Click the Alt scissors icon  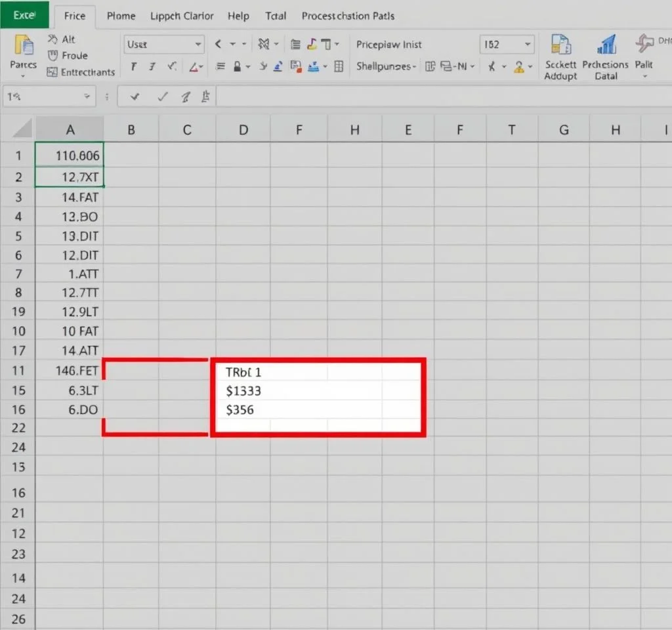52,39
